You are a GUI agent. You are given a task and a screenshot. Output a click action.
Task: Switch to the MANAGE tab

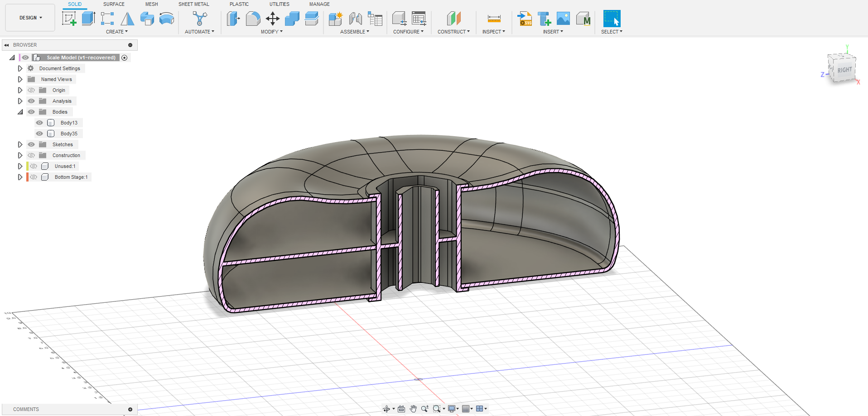319,4
